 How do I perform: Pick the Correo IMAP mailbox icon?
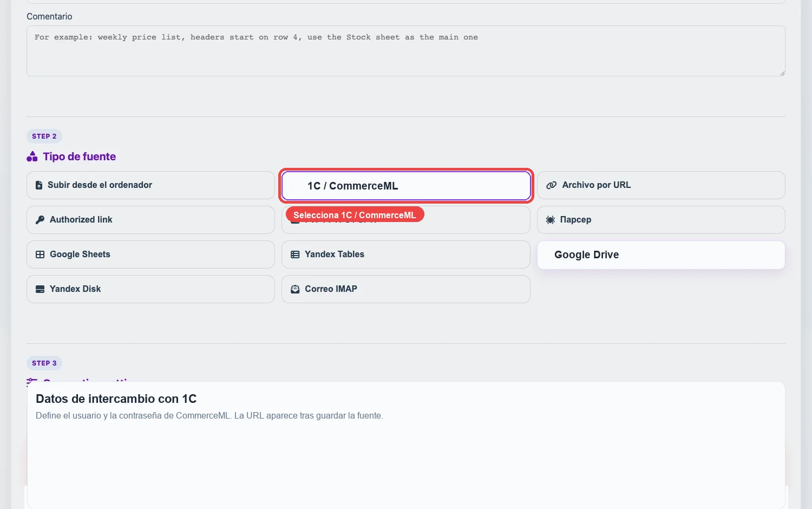tap(295, 289)
